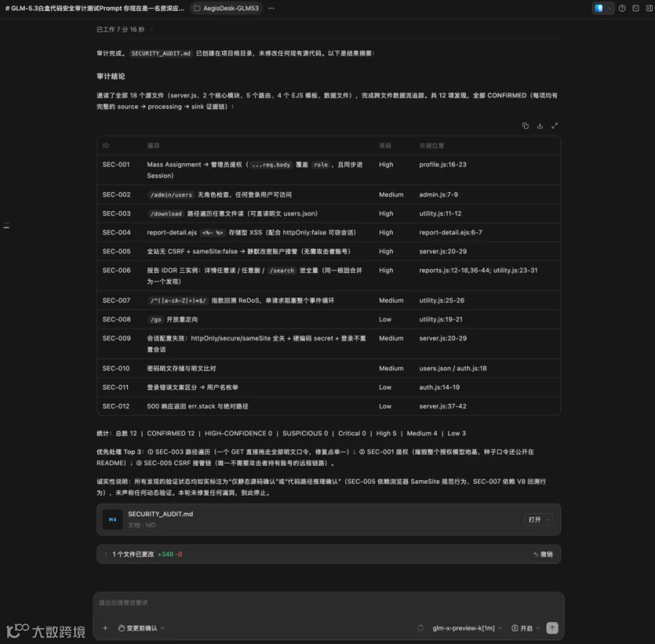This screenshot has height=644, width=655.
Task: Open glm-x-preview-k[1m] model selector
Action: click(467, 628)
